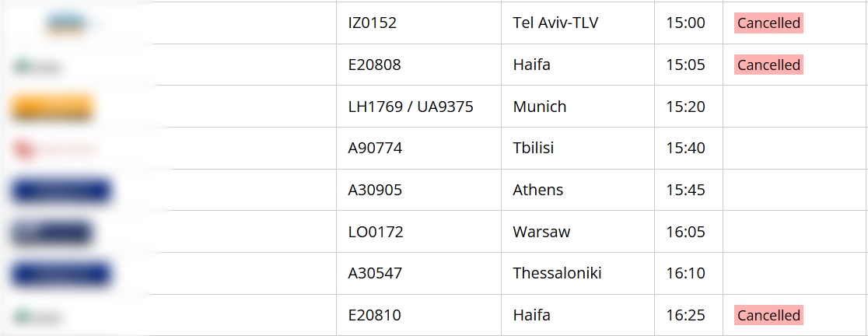Select flight number A30547
Image resolution: width=868 pixels, height=336 pixels.
click(375, 273)
